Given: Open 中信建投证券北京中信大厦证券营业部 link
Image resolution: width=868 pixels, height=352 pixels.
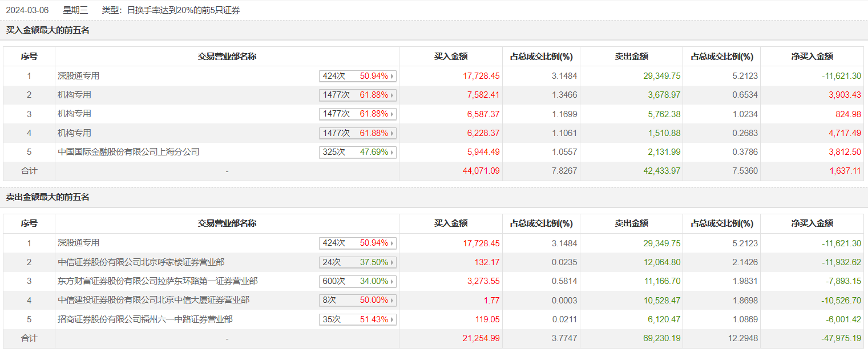Looking at the screenshot, I should point(154,300).
